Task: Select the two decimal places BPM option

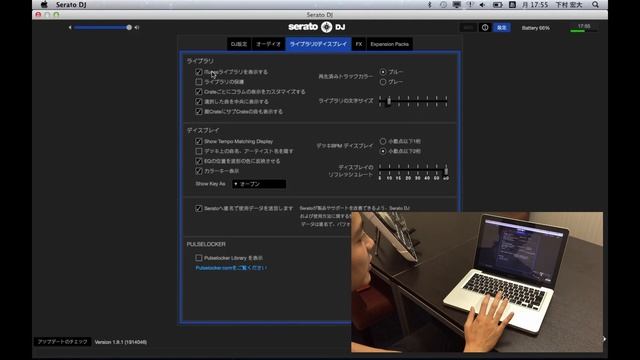Action: click(x=383, y=151)
